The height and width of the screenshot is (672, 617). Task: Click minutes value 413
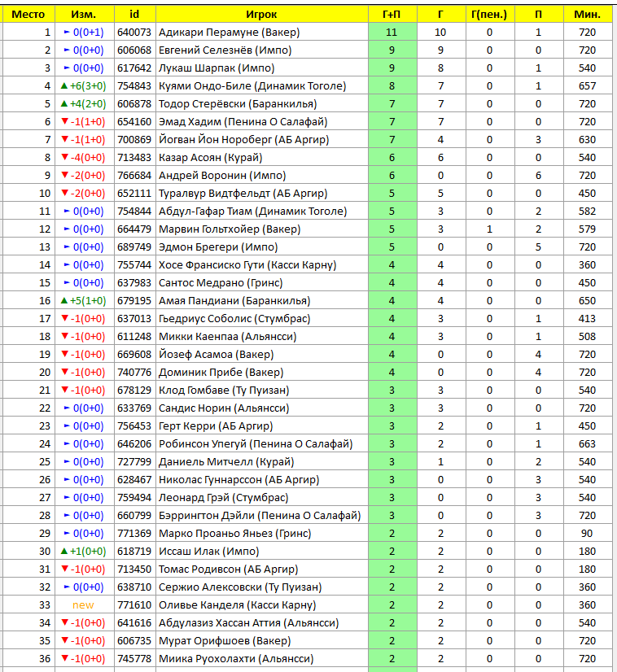pos(587,318)
